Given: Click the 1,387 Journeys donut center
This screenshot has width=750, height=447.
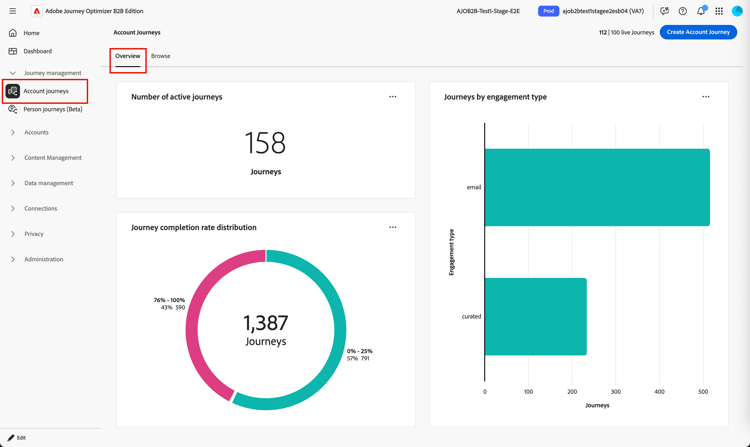Looking at the screenshot, I should 265,330.
